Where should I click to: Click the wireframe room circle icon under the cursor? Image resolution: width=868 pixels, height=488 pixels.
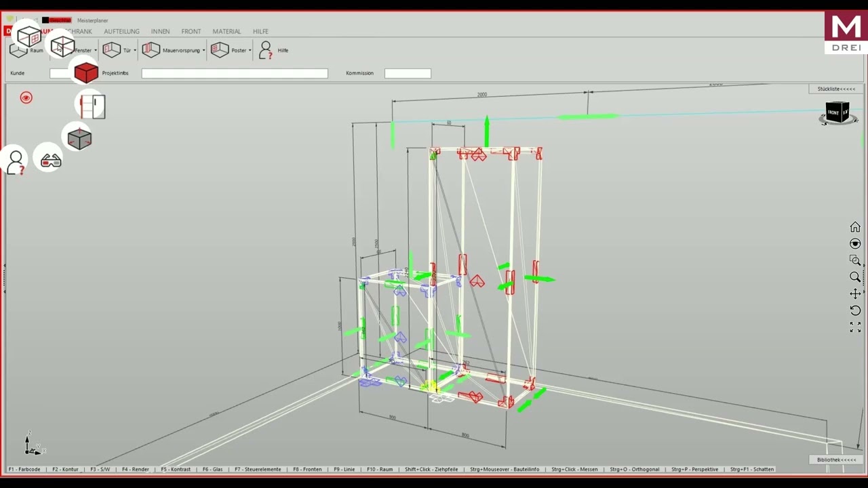(62, 46)
